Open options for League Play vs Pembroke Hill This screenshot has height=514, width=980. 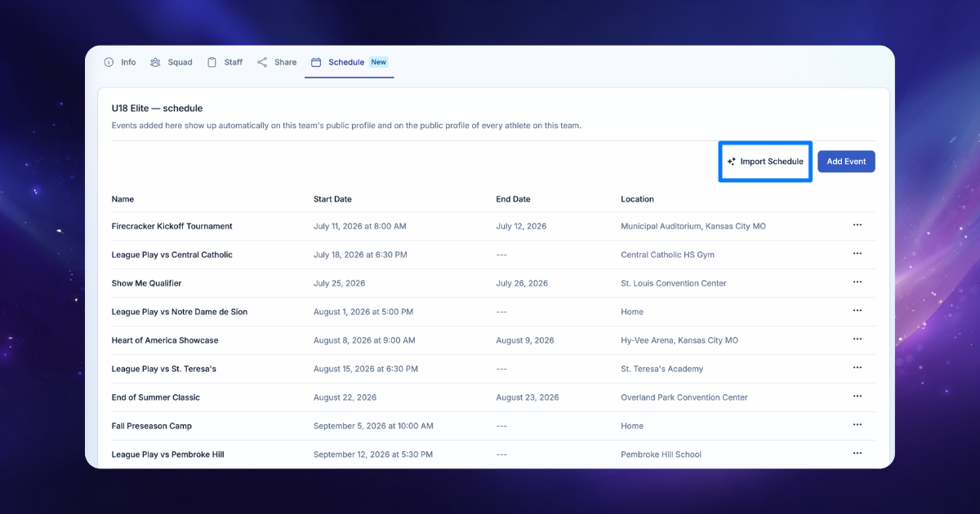(857, 454)
